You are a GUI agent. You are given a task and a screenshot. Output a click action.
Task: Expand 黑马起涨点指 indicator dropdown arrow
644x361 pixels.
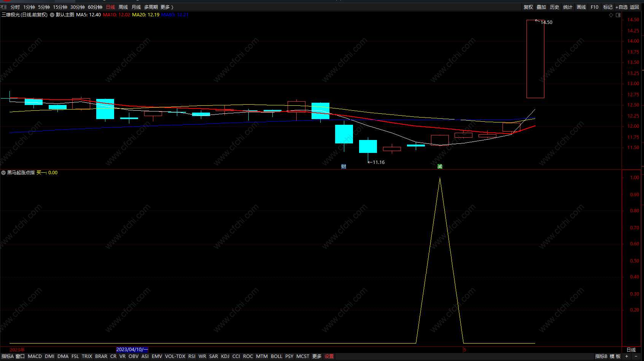coord(3,173)
